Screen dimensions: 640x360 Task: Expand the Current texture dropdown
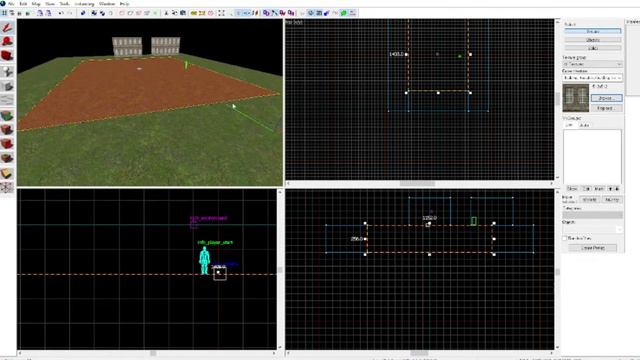pos(592,78)
